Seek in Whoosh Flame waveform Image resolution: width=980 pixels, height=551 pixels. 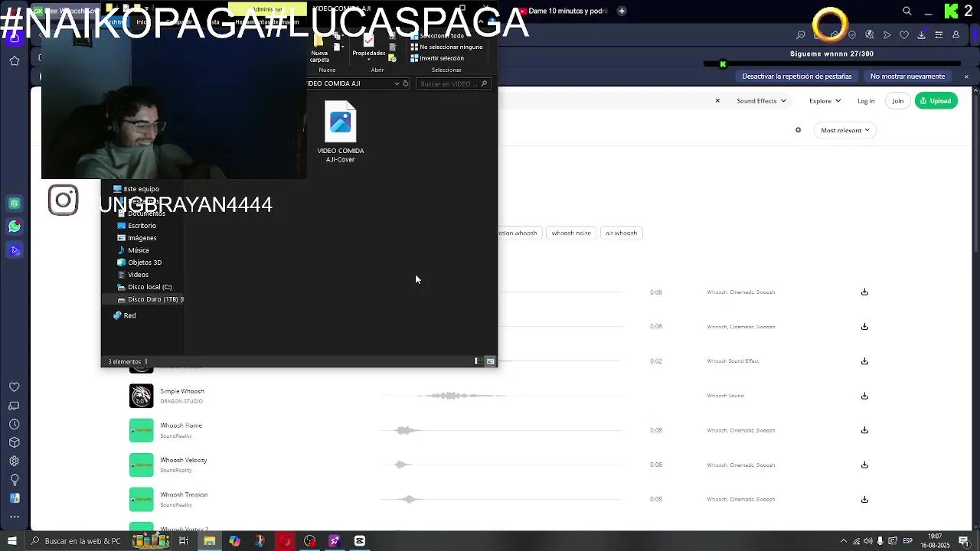pos(500,430)
